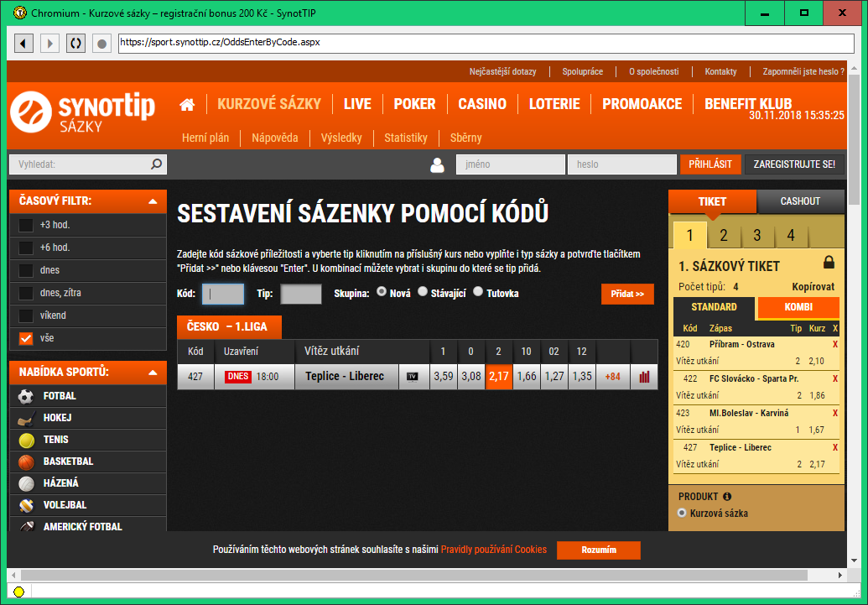This screenshot has width=868, height=605.
Task: Select Stávající group radio button
Action: [x=423, y=291]
